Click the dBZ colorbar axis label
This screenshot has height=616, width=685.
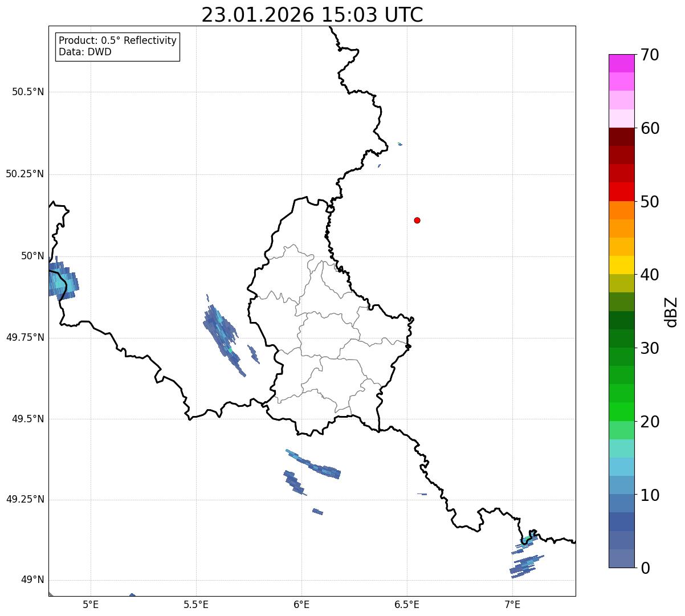pyautogui.click(x=671, y=311)
